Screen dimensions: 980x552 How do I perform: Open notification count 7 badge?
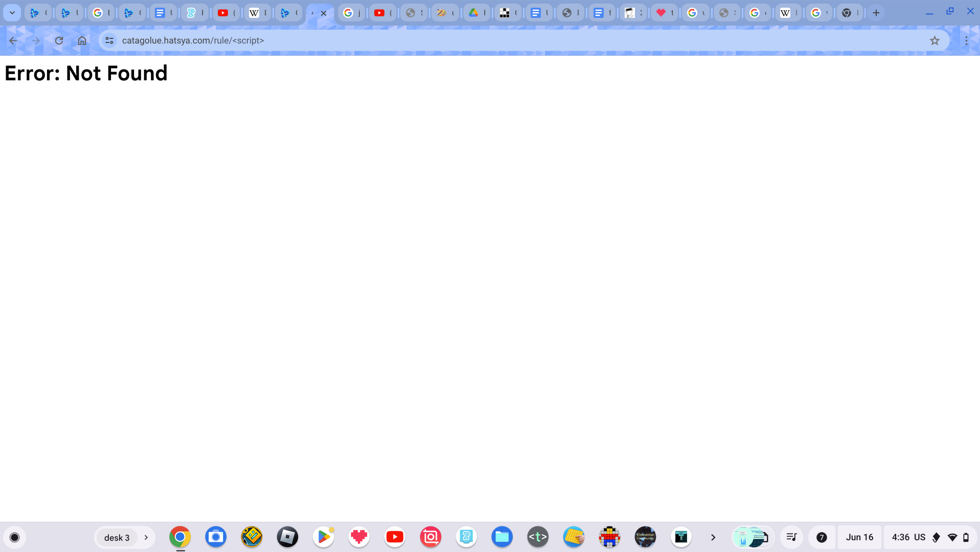[x=822, y=537]
